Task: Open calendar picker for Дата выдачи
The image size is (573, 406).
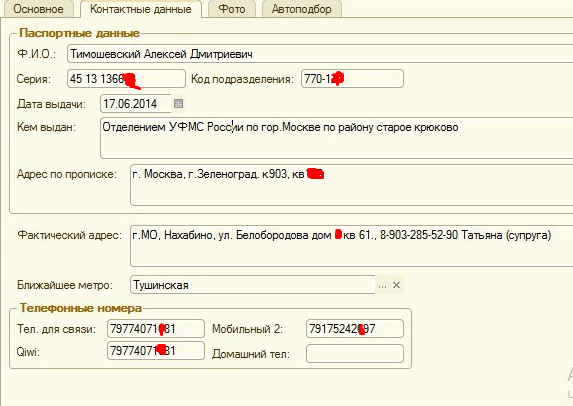Action: point(178,103)
